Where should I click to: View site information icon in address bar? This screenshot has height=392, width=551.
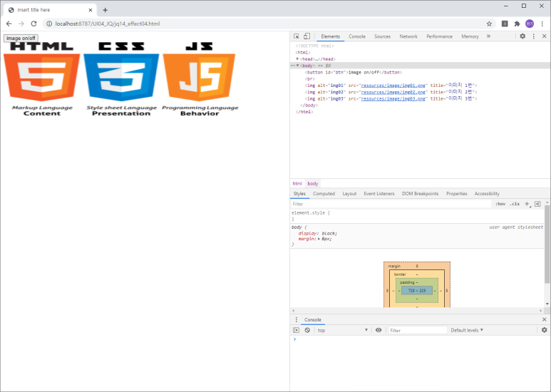49,24
